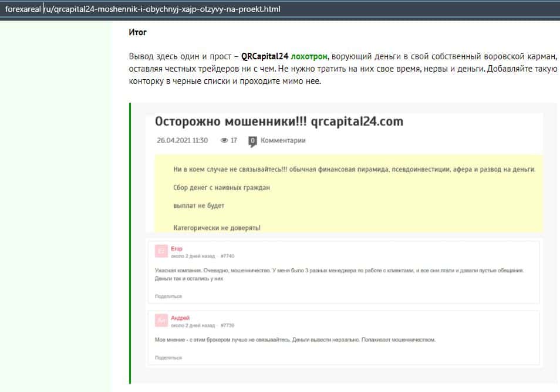This screenshot has height=392, width=560.
Task: Open the "Егор" username link
Action: [177, 248]
